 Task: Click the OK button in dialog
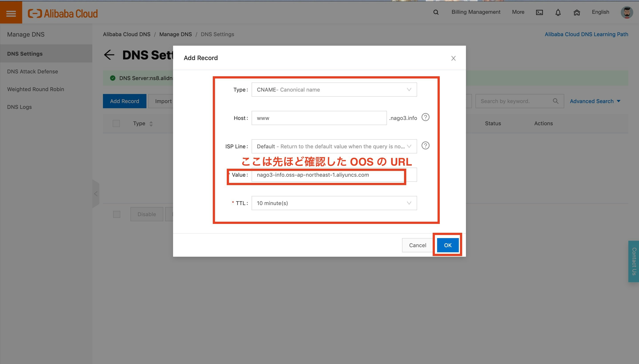click(x=448, y=245)
